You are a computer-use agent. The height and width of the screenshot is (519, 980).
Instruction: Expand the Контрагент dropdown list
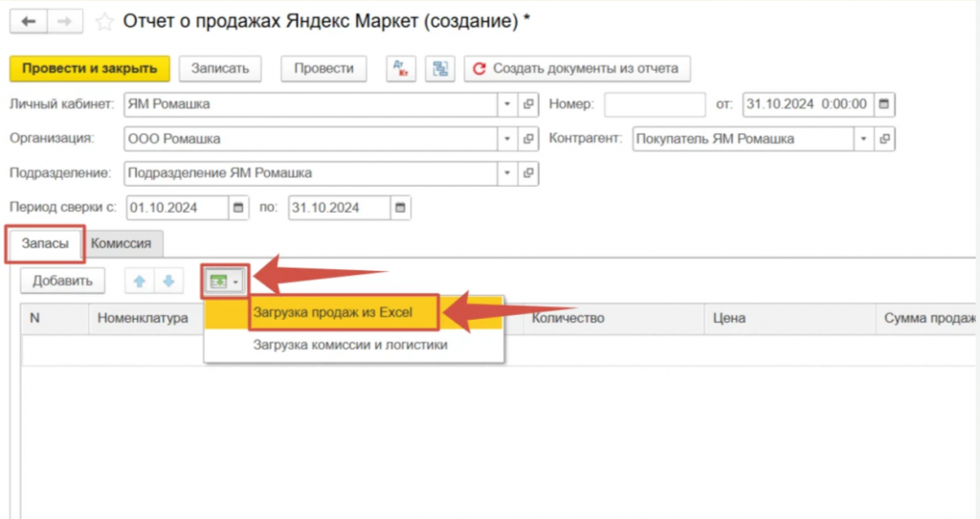click(864, 139)
